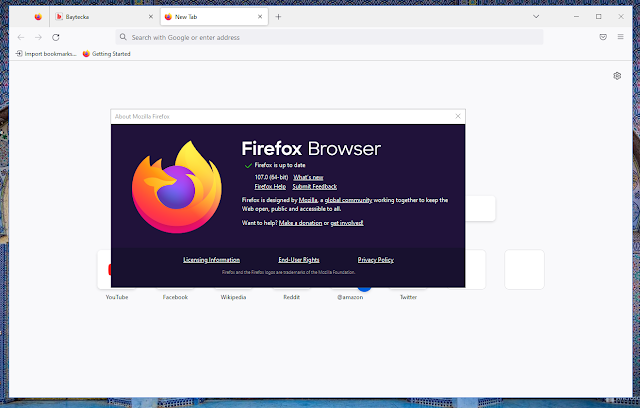Open the Twitter shortcut
Screen dimensions: 640x408
(x=408, y=297)
